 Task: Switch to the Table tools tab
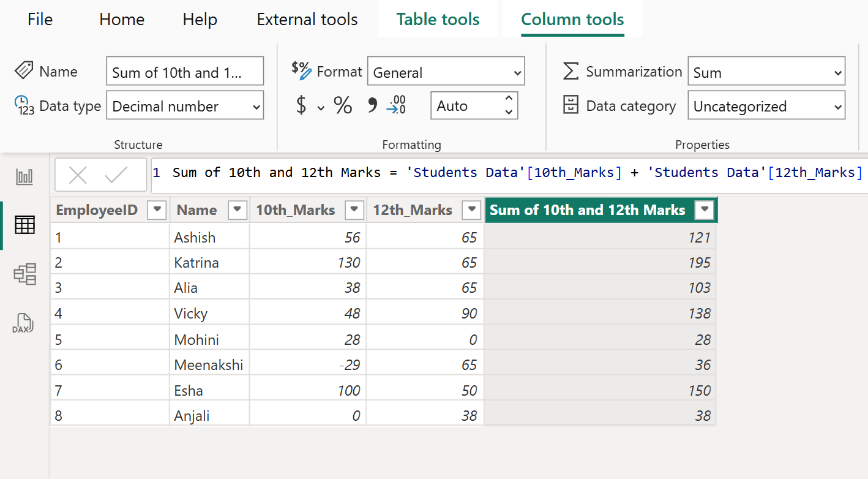(438, 19)
